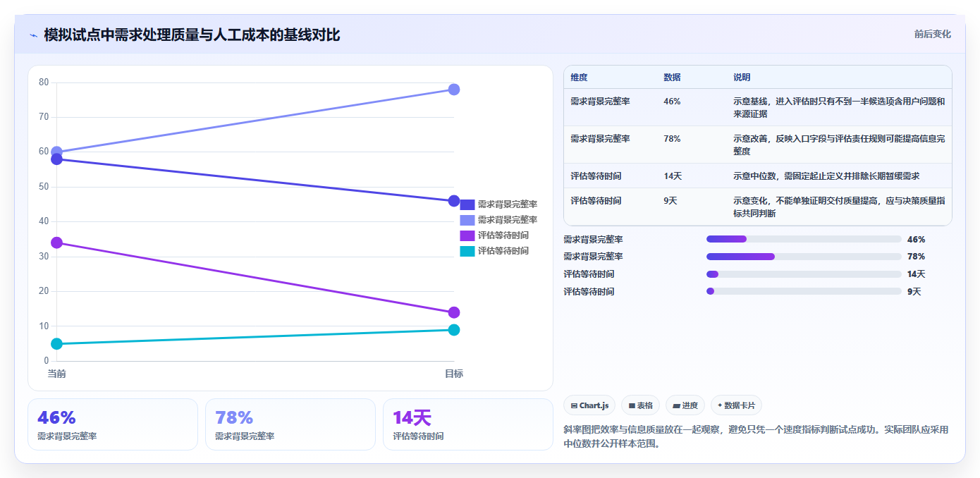The height and width of the screenshot is (478, 980).
Task: Click the footer note starting with 斜率图把效率
Action: coord(757,436)
